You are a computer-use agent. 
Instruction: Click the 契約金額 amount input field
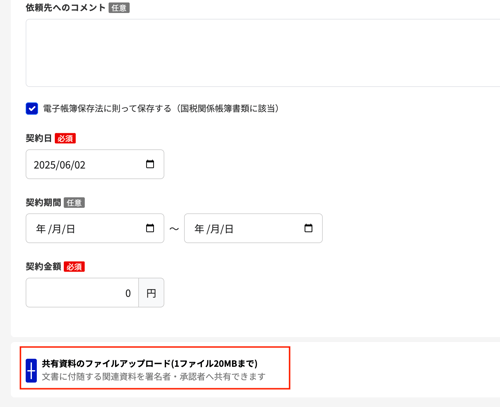click(82, 293)
